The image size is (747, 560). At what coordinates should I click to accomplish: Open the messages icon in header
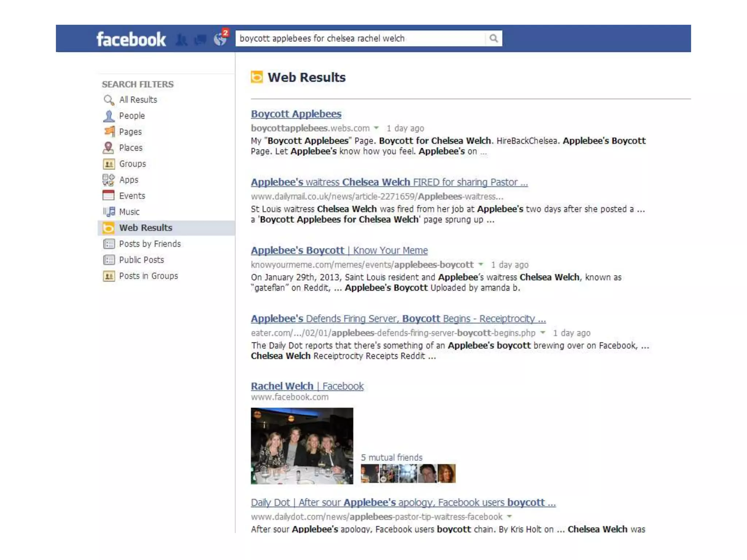201,39
